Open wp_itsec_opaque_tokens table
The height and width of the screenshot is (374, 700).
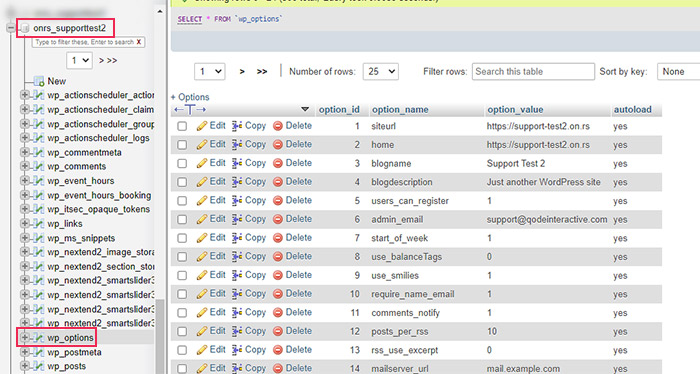(x=99, y=209)
